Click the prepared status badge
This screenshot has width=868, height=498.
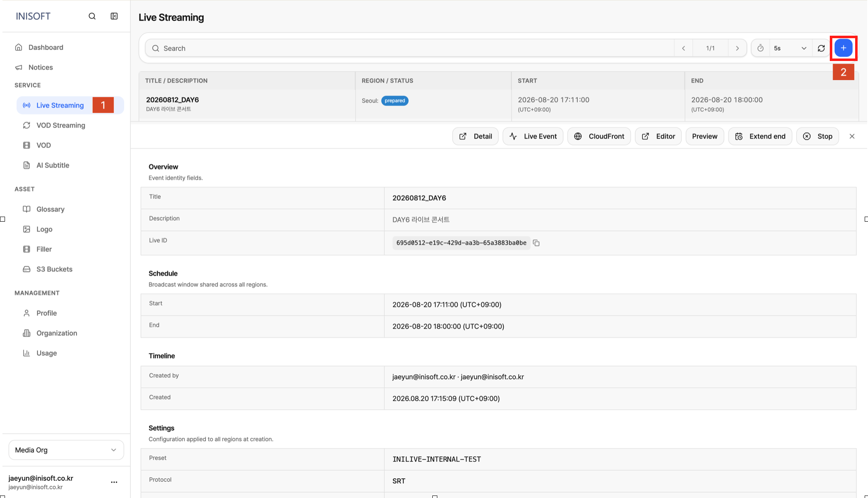point(395,100)
